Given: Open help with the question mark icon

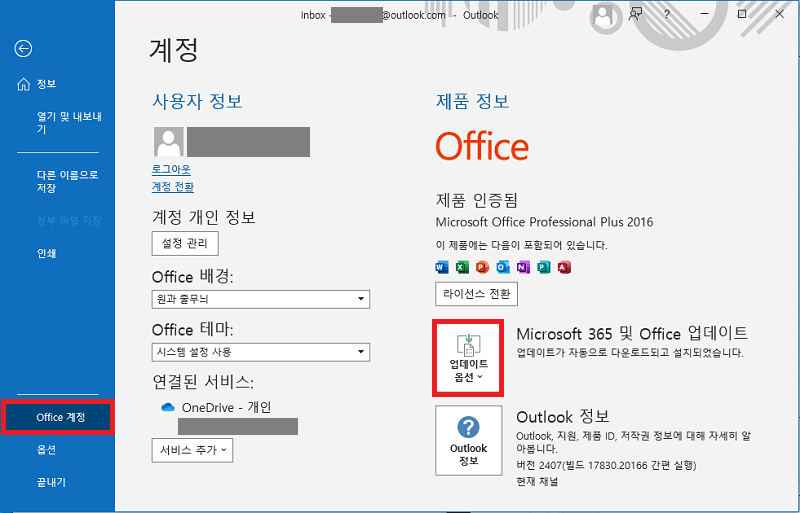Looking at the screenshot, I should (667, 15).
